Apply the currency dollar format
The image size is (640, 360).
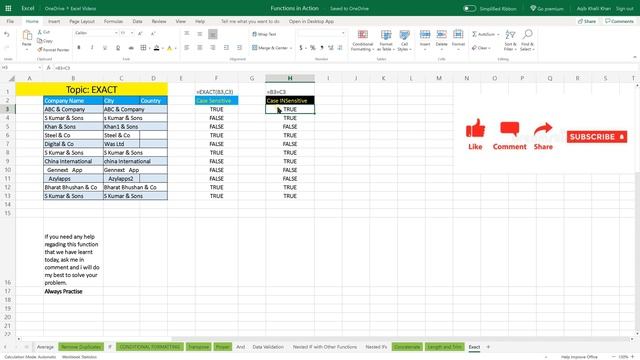(301, 48)
